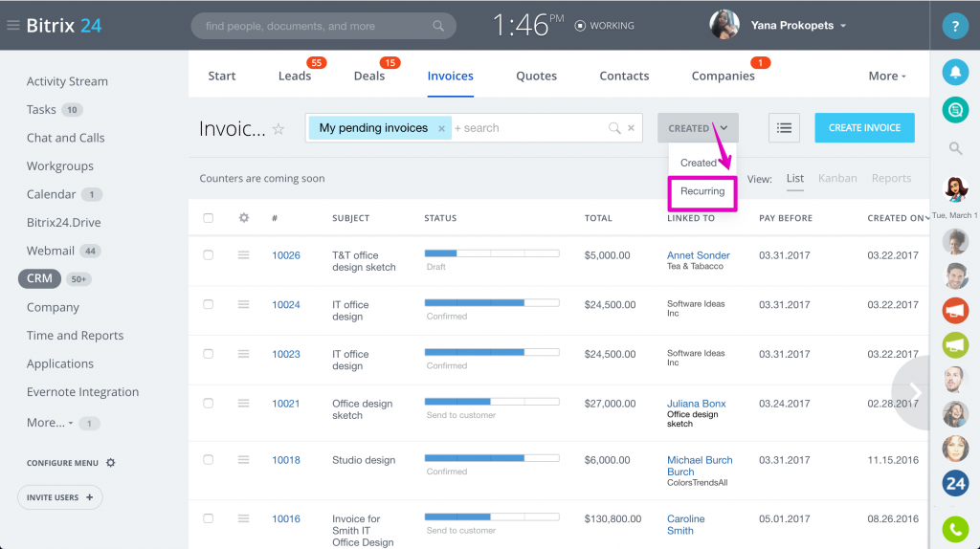Image resolution: width=980 pixels, height=549 pixels.
Task: Expand the Yana Prokopets user menu arrow
Action: tap(843, 26)
